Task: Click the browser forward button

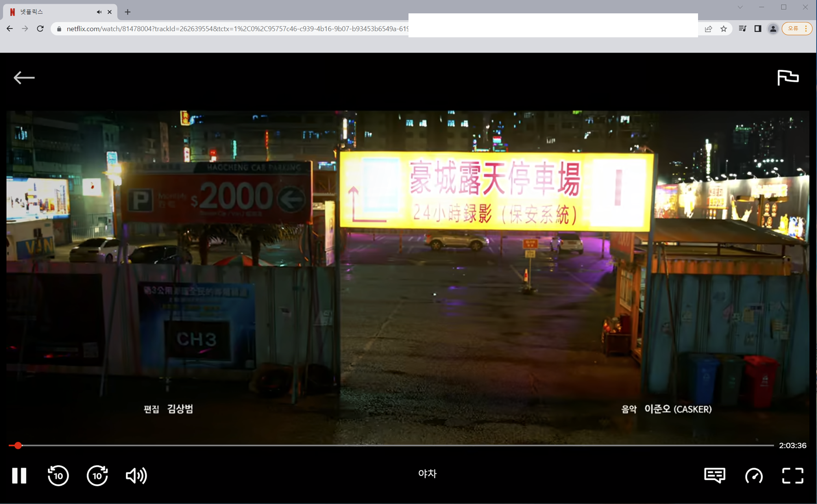Action: point(25,29)
